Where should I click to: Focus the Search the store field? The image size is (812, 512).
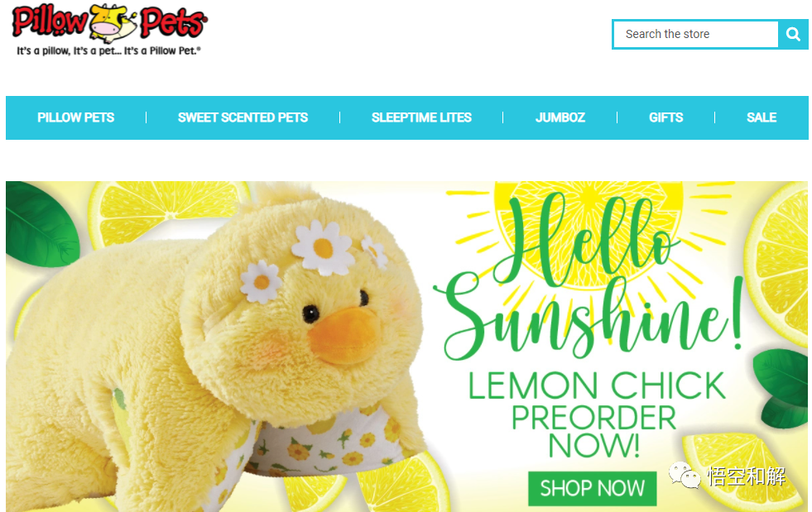coord(696,34)
